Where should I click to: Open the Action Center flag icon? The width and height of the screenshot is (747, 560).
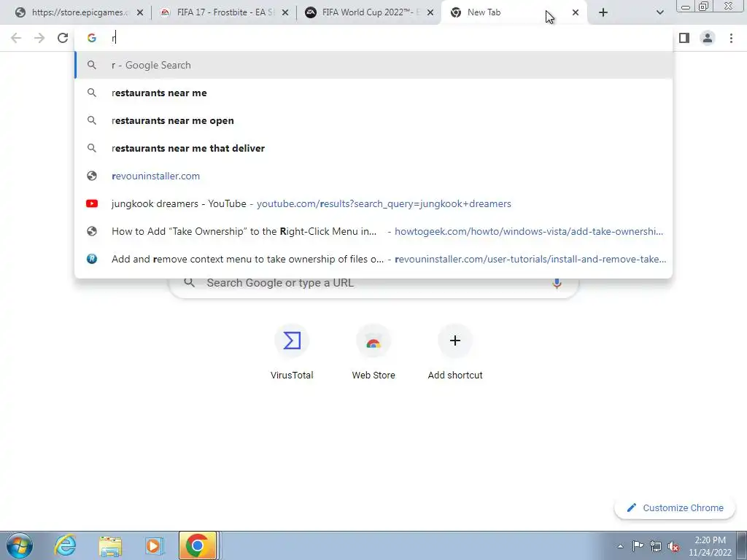(638, 545)
